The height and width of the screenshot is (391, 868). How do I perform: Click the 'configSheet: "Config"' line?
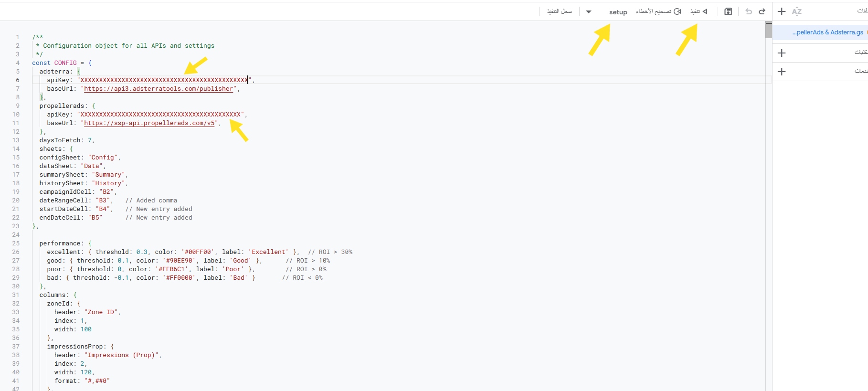point(80,158)
